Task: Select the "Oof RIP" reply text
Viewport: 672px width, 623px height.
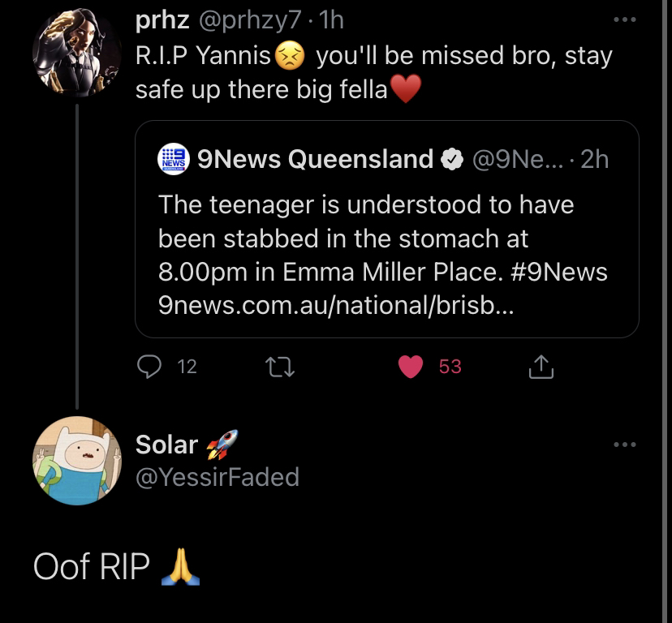Action: click(91, 567)
